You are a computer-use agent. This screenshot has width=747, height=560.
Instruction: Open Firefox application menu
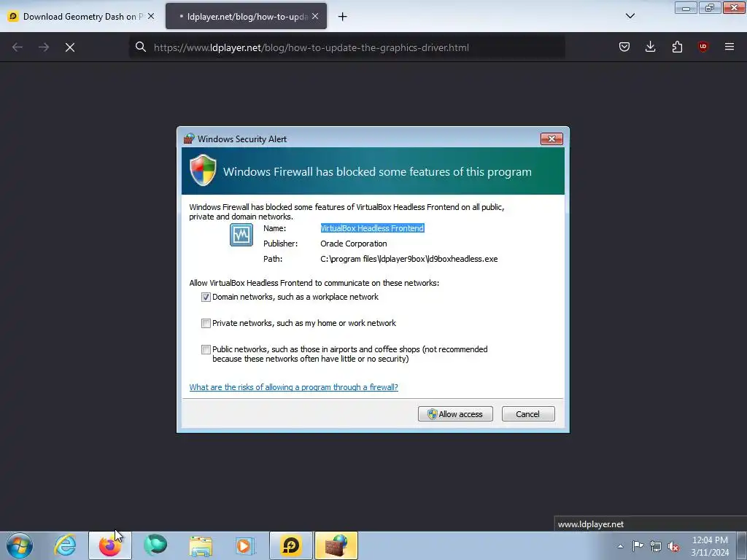[x=729, y=47]
